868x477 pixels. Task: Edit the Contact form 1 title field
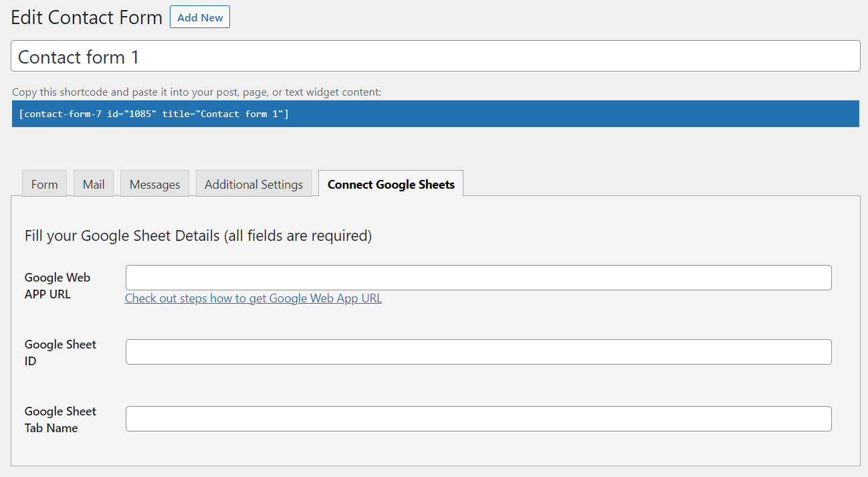click(x=435, y=56)
